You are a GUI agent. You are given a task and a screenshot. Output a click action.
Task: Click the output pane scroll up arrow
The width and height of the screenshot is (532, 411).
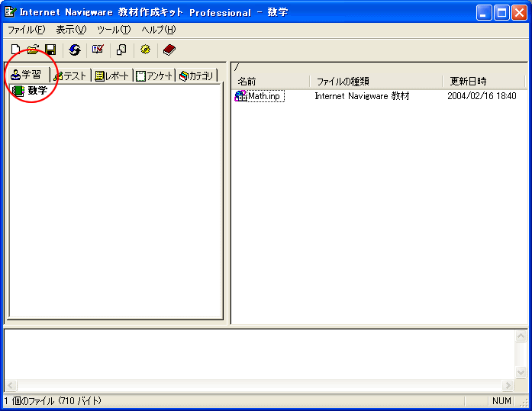click(x=521, y=336)
